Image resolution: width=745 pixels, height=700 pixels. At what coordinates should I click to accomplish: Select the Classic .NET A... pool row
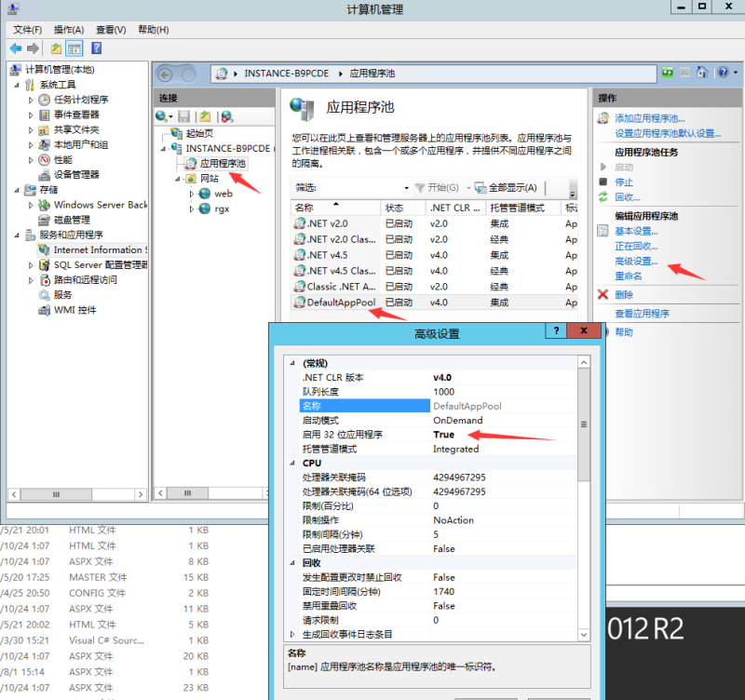(x=434, y=287)
